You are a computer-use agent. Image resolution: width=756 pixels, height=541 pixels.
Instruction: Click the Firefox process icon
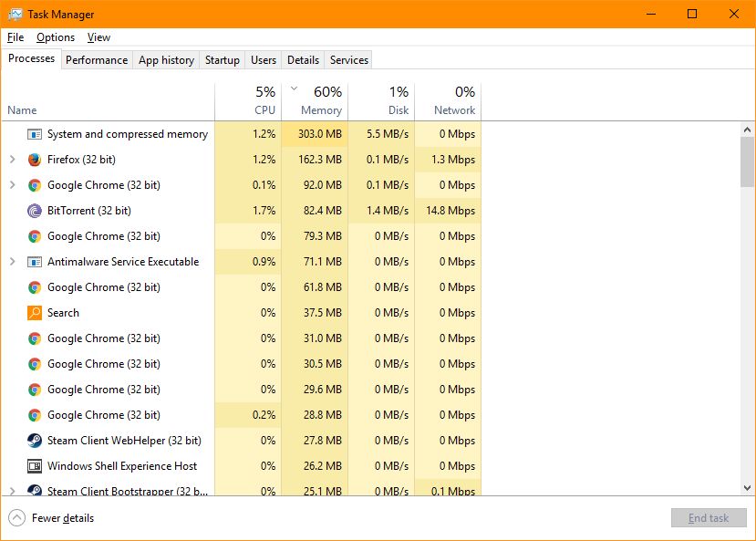click(35, 160)
